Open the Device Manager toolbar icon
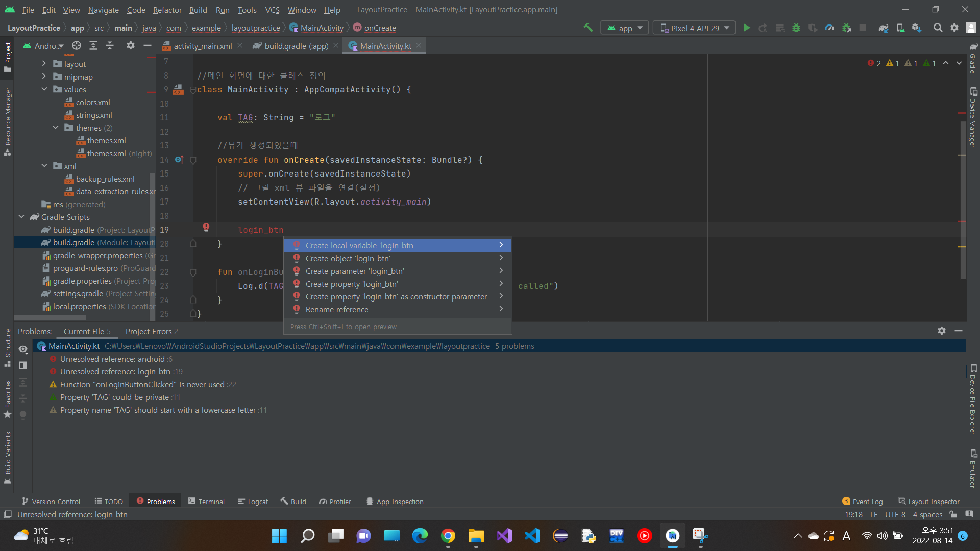The height and width of the screenshot is (551, 980). tap(900, 28)
